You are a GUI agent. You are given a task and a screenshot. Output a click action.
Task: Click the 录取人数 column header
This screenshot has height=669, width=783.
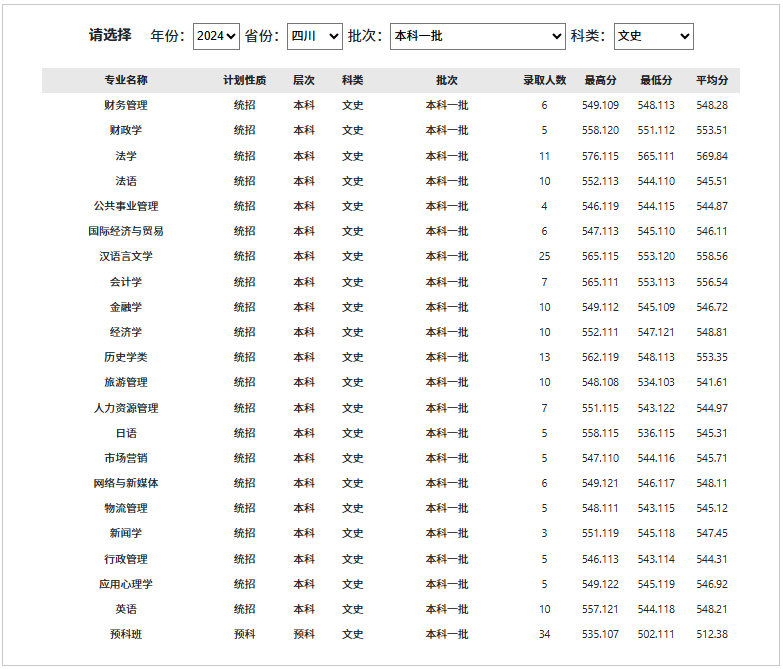[x=544, y=80]
